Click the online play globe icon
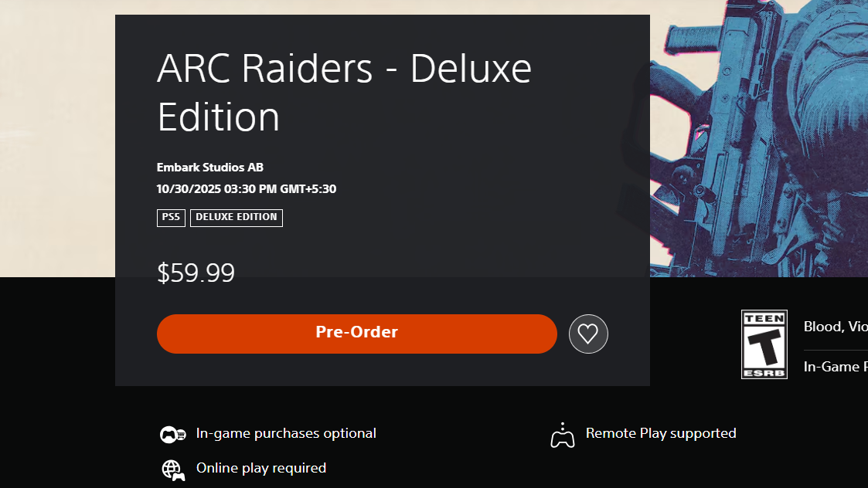 pos(172,469)
